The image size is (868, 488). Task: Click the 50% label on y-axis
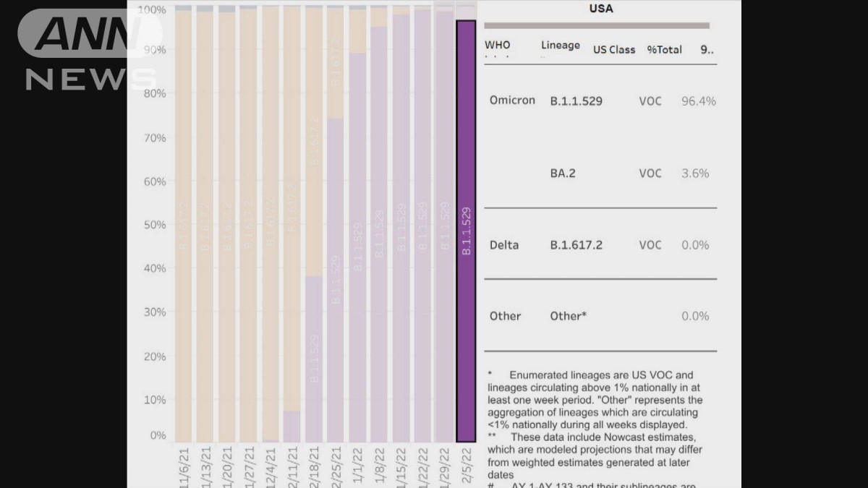tap(156, 225)
